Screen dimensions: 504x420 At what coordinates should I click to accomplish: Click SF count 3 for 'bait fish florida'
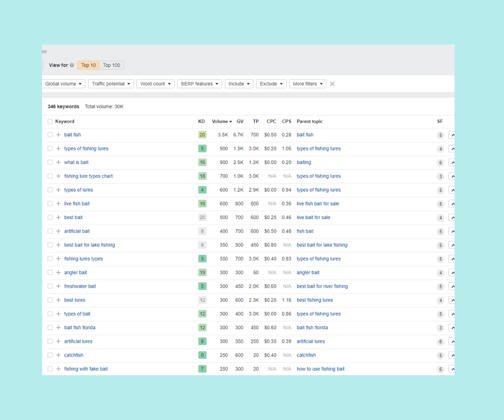[x=441, y=328]
